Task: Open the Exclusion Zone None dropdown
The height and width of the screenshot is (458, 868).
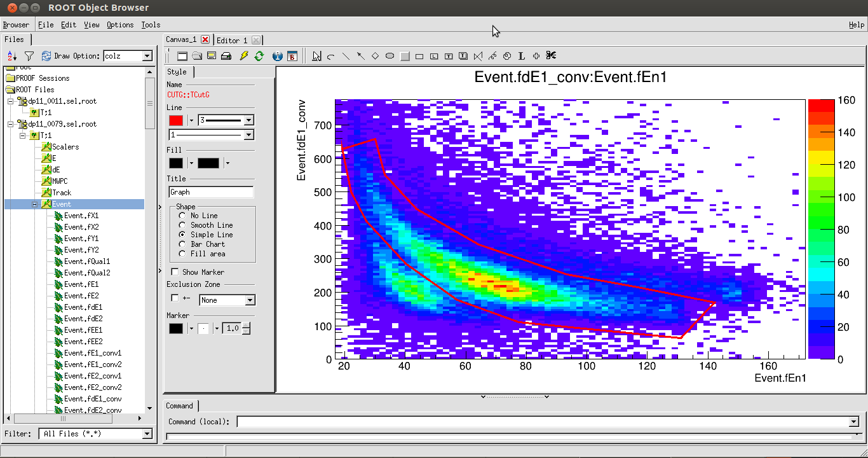Action: pyautogui.click(x=250, y=300)
